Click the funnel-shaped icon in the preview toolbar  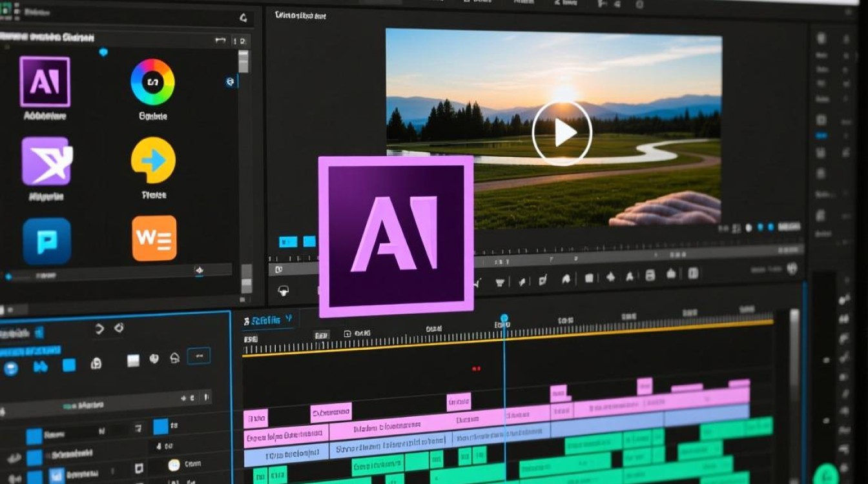coord(499,281)
